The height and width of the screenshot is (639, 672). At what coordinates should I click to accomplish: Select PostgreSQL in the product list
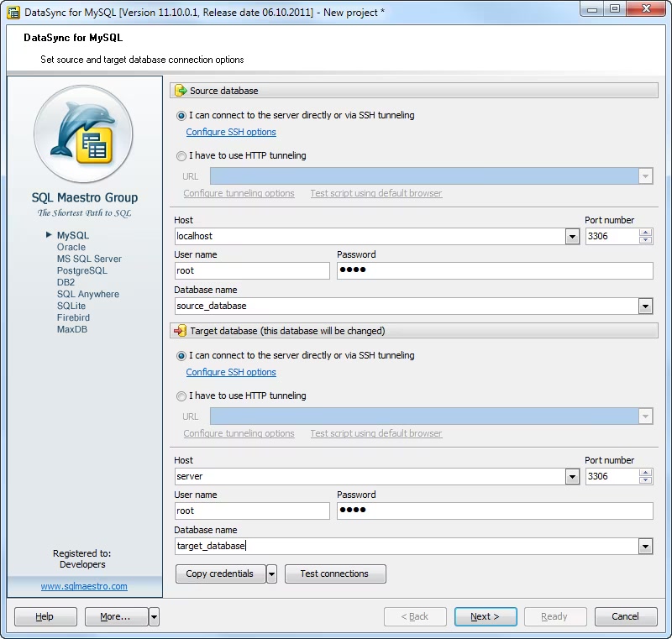tap(82, 271)
